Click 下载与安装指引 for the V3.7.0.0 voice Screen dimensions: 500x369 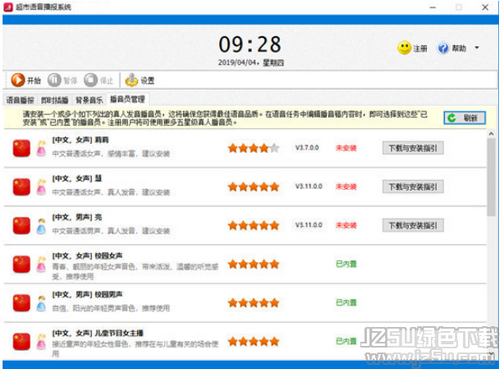tap(413, 148)
